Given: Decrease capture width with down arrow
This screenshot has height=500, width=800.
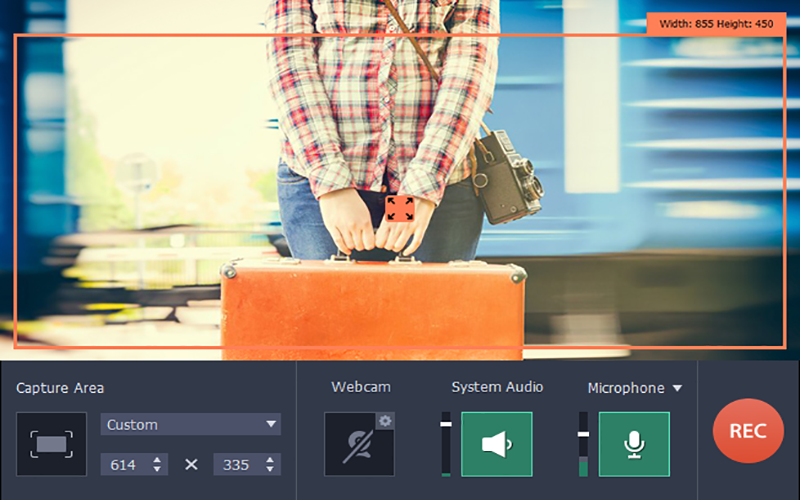Looking at the screenshot, I should coord(157,469).
